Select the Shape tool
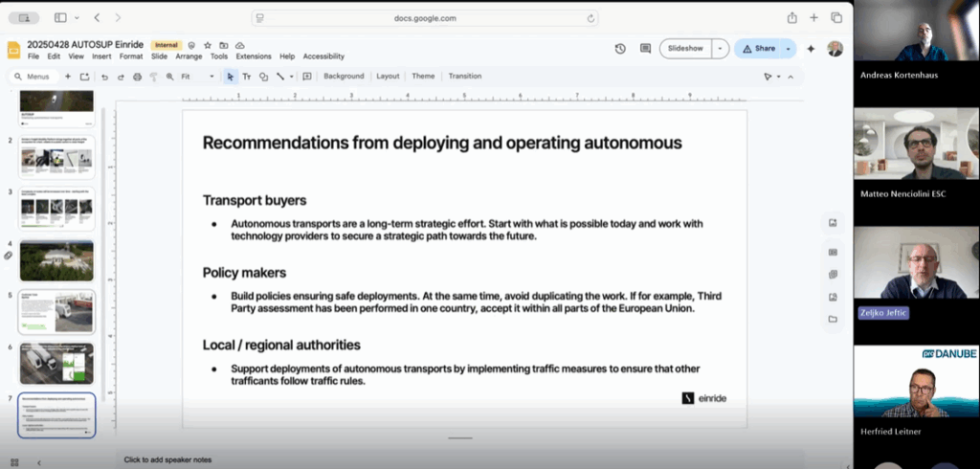Viewport: 980px width, 469px height. click(263, 77)
